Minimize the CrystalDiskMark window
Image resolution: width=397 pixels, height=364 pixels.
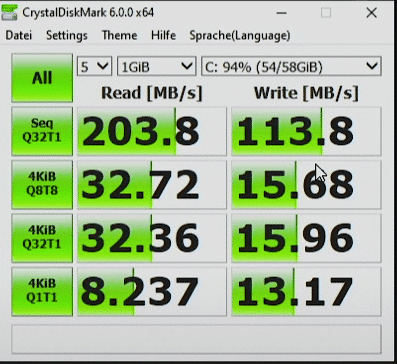(x=282, y=13)
